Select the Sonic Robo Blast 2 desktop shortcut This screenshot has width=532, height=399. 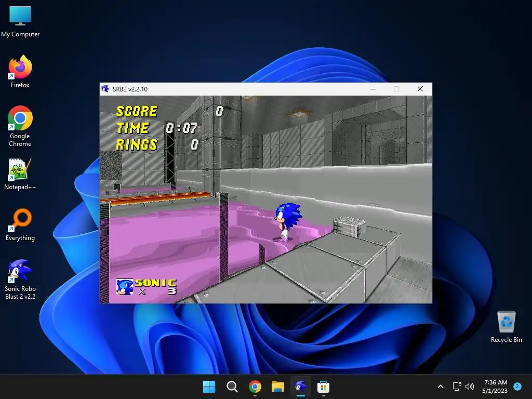click(x=20, y=280)
